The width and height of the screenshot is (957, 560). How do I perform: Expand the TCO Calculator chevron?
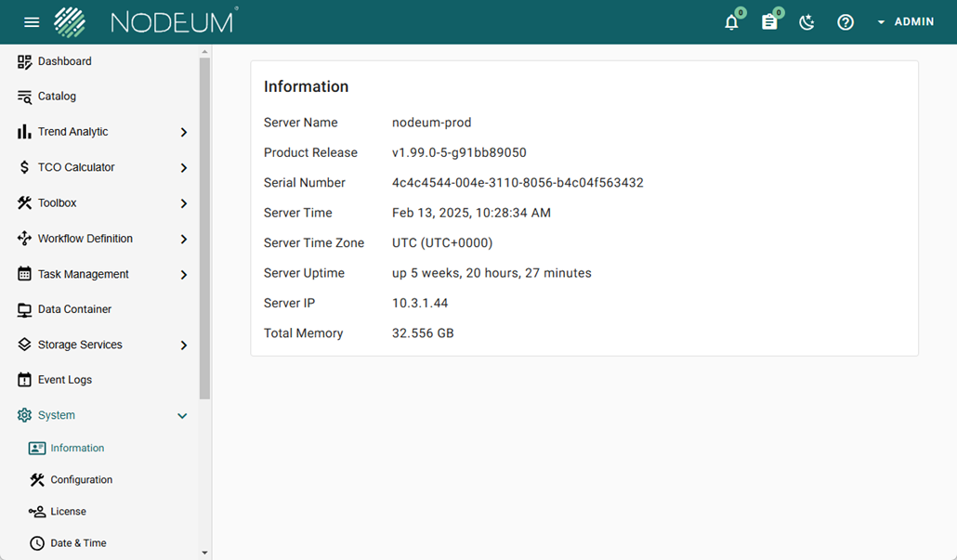tap(183, 168)
